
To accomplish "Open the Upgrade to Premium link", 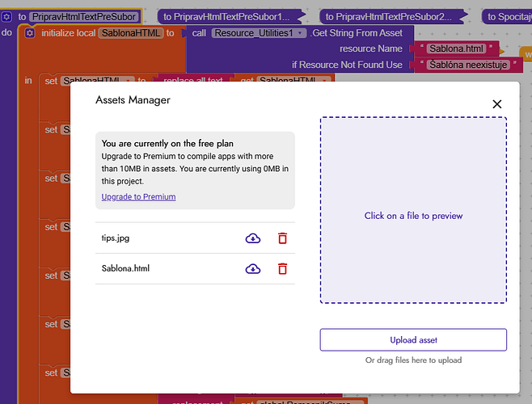I will [x=138, y=196].
